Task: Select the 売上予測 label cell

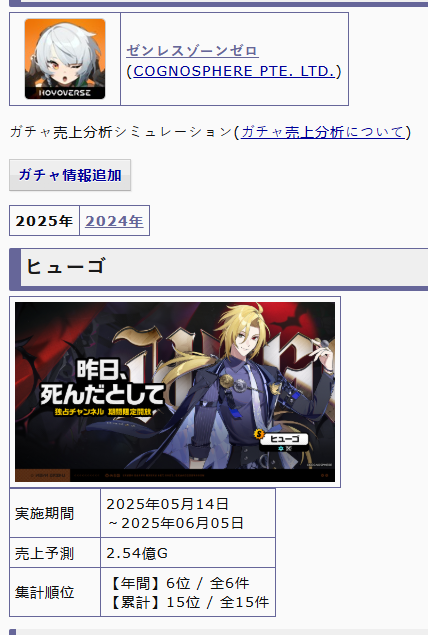Action: [x=55, y=553]
